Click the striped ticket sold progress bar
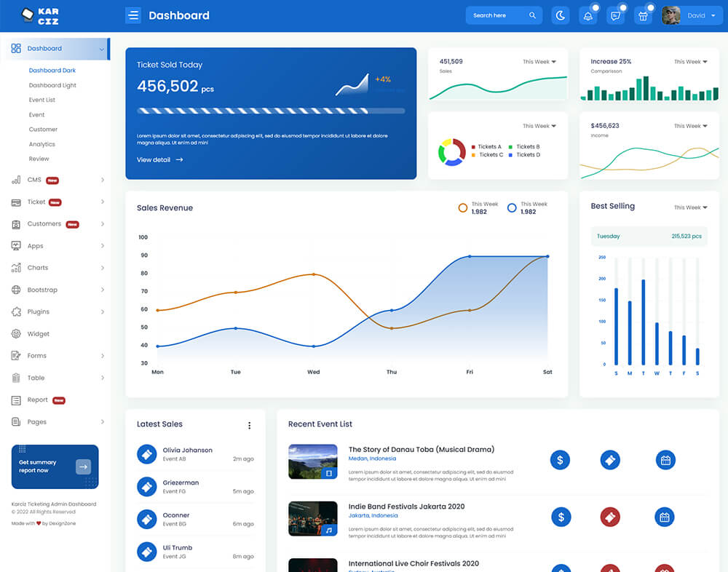This screenshot has height=572, width=728. tap(271, 111)
